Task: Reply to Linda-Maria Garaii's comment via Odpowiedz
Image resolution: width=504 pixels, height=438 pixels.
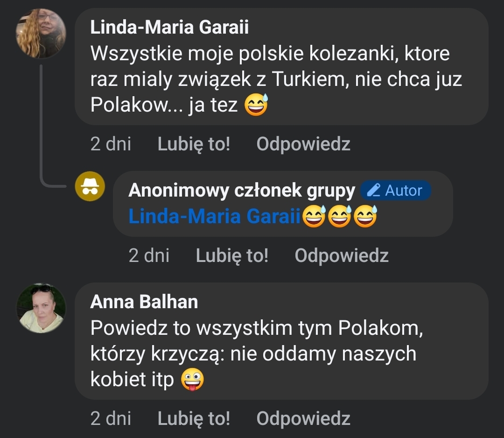Action: [x=303, y=144]
